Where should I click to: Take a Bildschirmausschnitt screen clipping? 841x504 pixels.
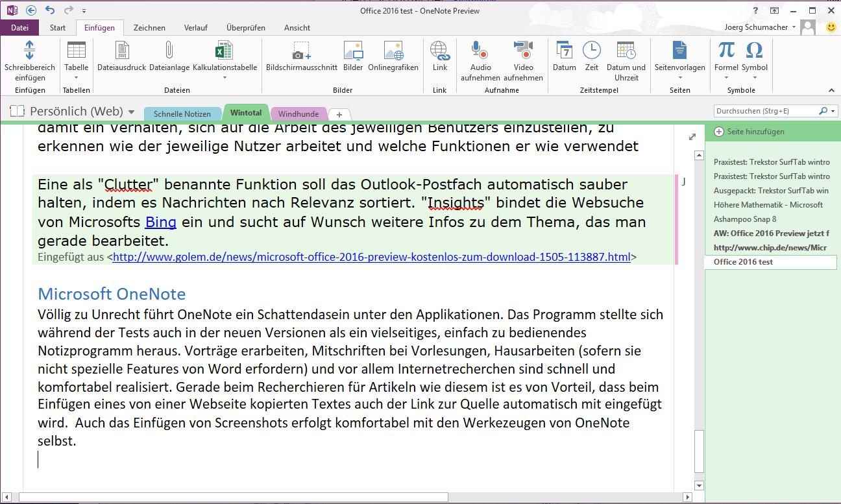pyautogui.click(x=302, y=50)
